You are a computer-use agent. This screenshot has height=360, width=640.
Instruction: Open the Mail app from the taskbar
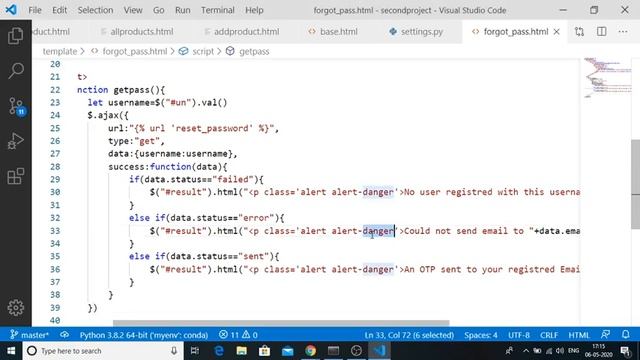click(x=287, y=351)
